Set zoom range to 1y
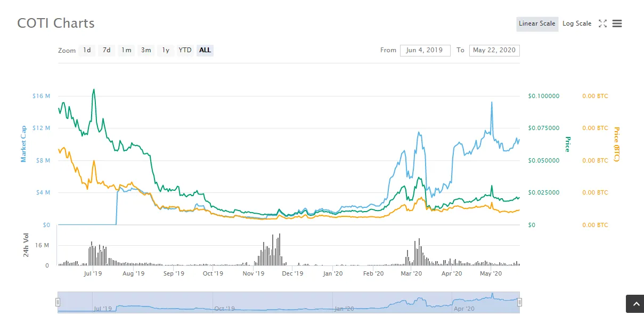Screen dimensions: 644x315 coord(166,50)
